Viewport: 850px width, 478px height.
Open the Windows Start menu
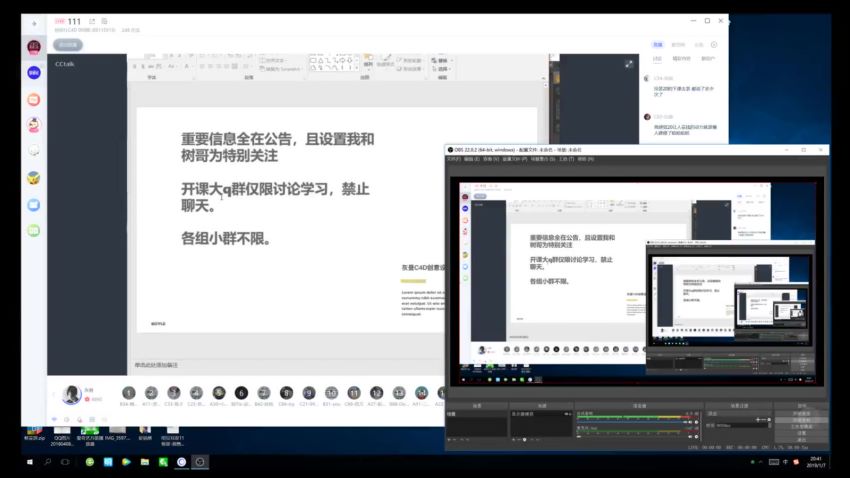click(x=30, y=462)
